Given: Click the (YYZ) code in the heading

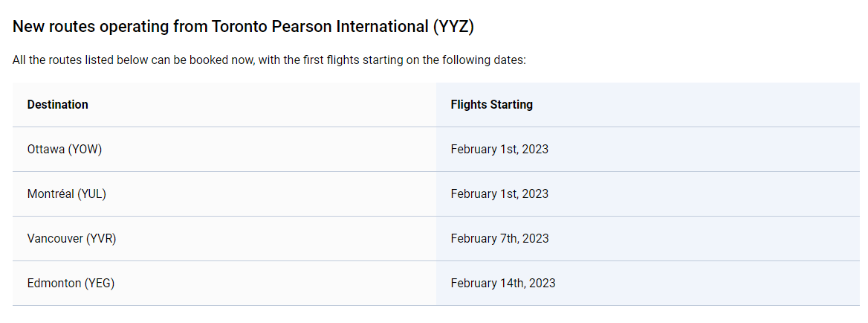Looking at the screenshot, I should (x=453, y=27).
